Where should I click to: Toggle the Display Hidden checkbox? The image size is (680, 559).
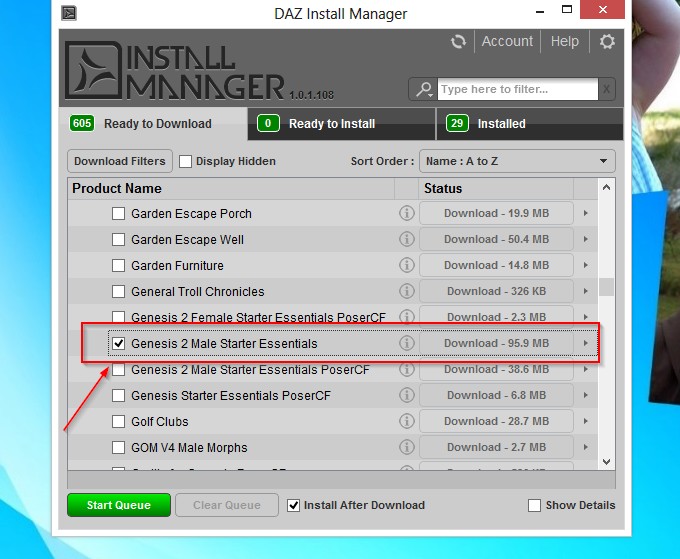pyautogui.click(x=185, y=161)
